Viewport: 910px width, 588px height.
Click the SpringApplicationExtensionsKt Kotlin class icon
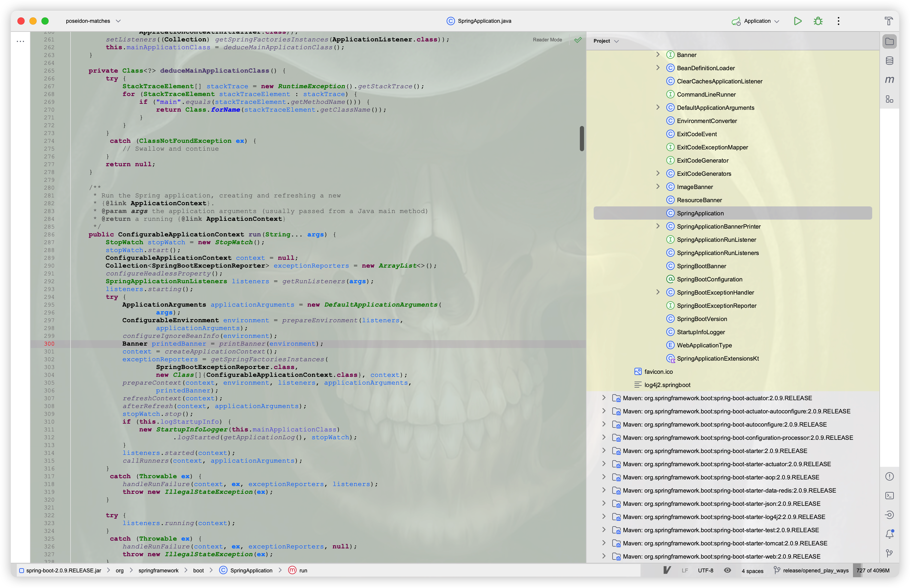[x=670, y=358]
